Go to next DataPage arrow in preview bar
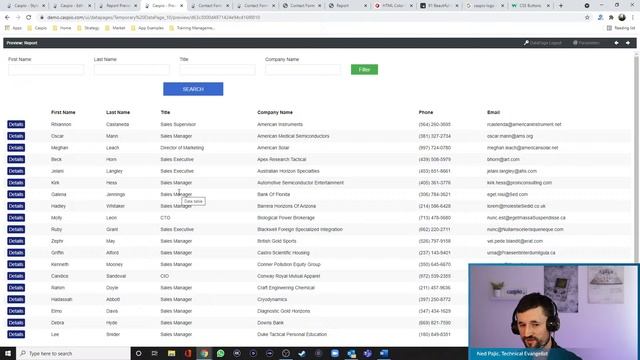This screenshot has width=640, height=360. (628, 43)
